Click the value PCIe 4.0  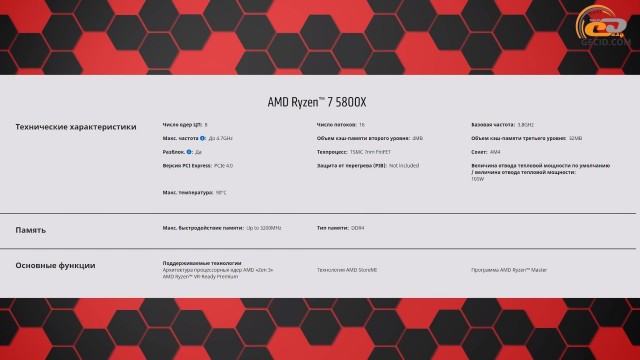tap(224, 166)
